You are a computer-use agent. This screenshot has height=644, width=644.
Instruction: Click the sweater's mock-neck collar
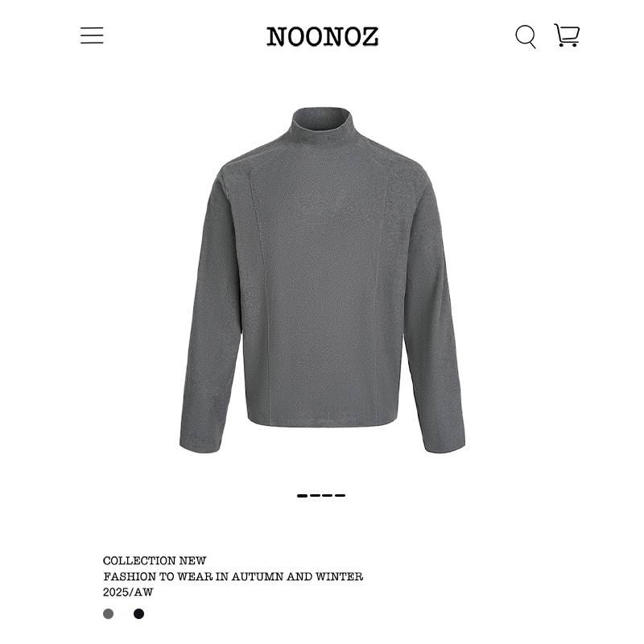point(322,122)
